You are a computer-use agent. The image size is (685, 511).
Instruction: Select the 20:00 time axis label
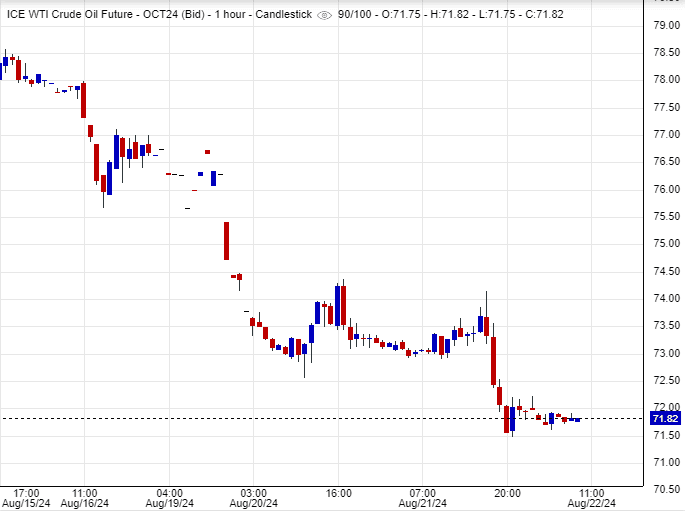pyautogui.click(x=508, y=493)
